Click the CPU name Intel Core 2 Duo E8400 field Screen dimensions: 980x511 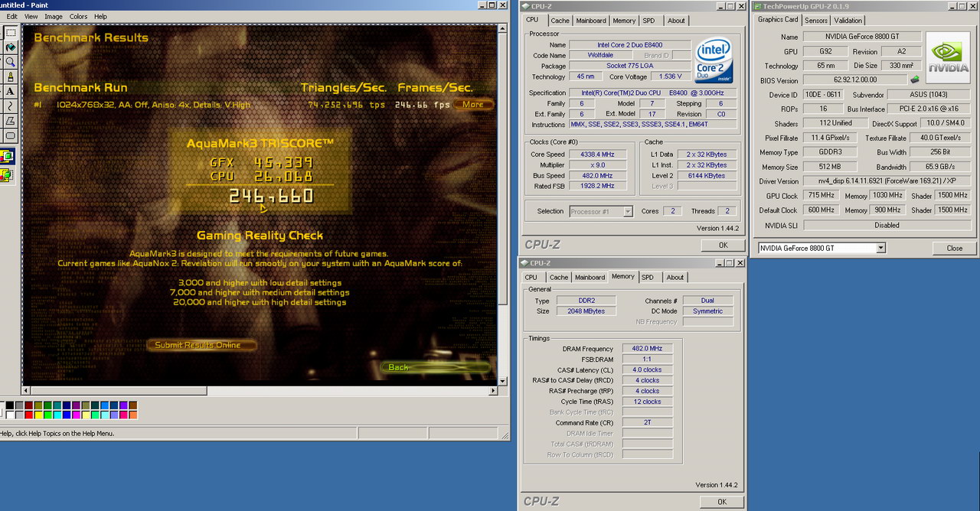[629, 44]
